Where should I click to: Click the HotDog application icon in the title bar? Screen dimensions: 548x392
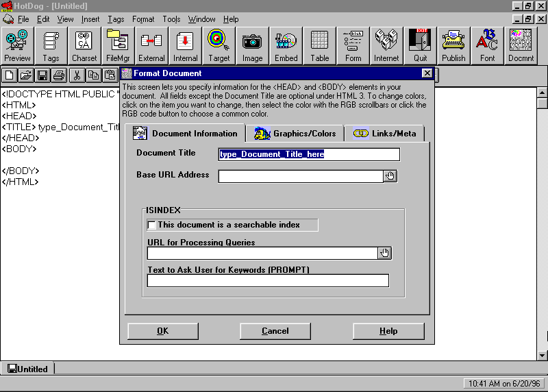click(6, 6)
